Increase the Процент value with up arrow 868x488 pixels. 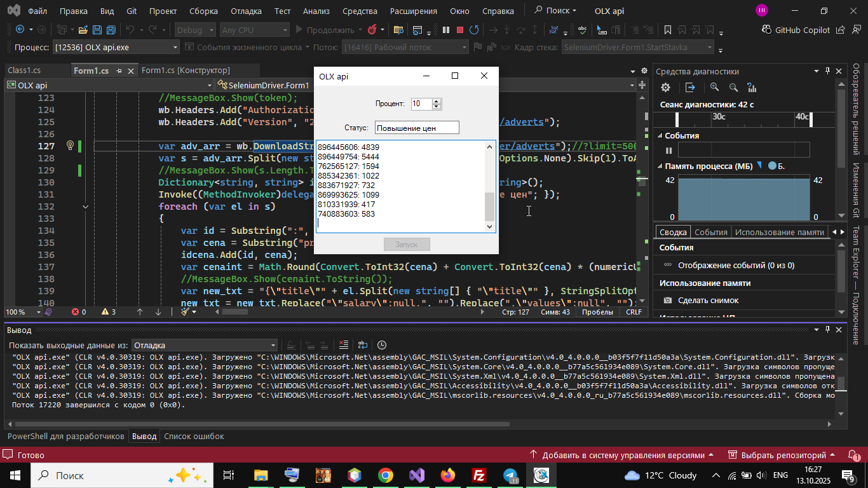coord(437,101)
